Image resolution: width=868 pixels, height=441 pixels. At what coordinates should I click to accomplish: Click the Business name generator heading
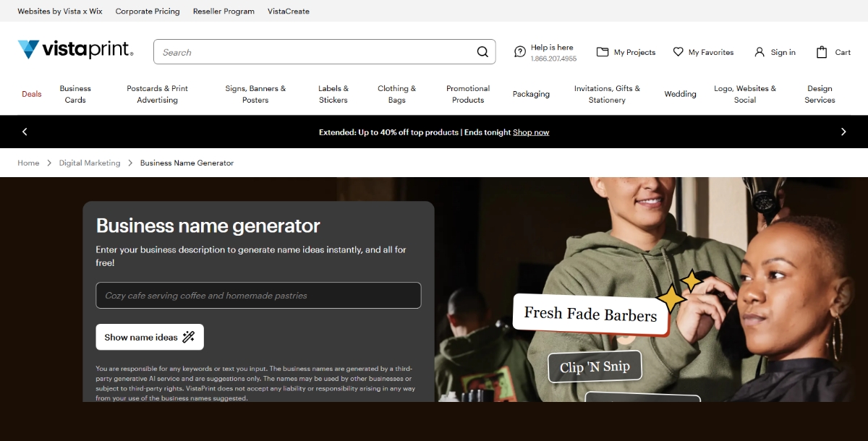[x=208, y=226]
